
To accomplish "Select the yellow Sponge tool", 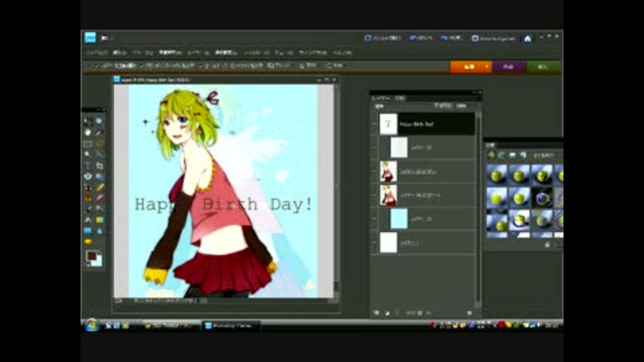I will pos(87,242).
